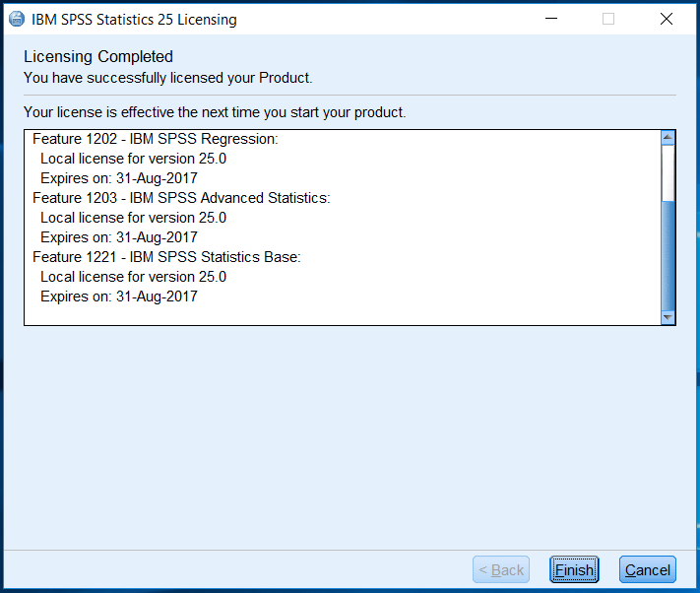Click the Licensing Completed heading

(x=98, y=57)
